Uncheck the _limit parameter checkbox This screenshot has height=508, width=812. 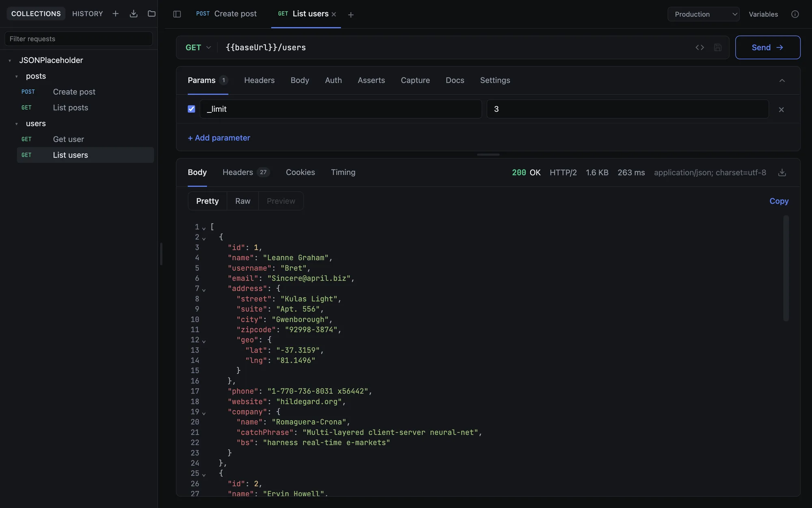point(191,109)
